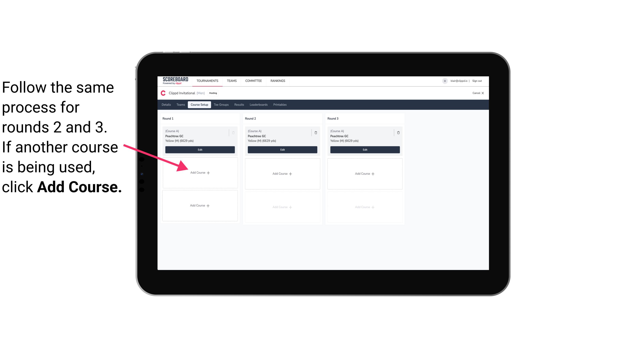The image size is (644, 346).
Task: Click the delete icon for Round 1 course
Action: pyautogui.click(x=234, y=132)
